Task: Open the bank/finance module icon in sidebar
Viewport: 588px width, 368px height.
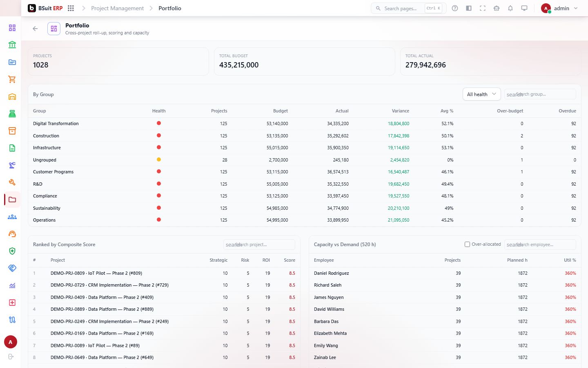Action: [x=12, y=45]
